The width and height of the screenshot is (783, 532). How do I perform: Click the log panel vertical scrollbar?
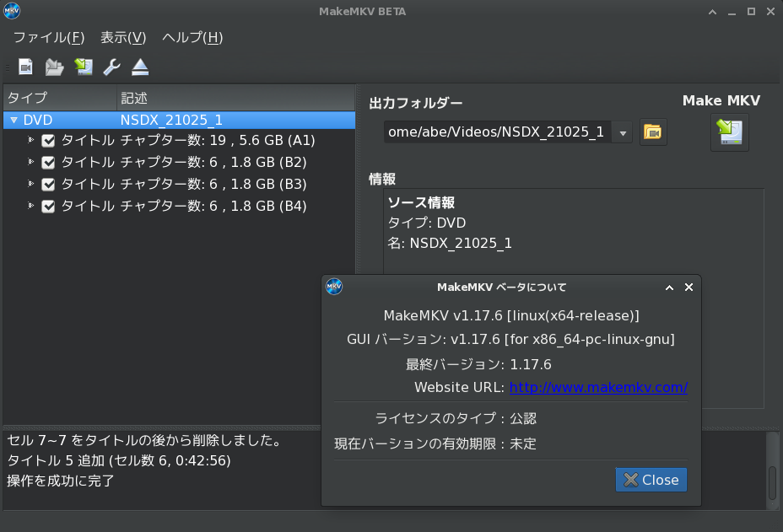[771, 481]
